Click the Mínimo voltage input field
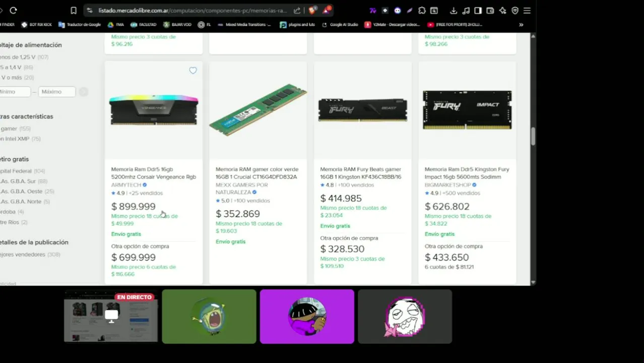The image size is (644, 363). pos(15,92)
